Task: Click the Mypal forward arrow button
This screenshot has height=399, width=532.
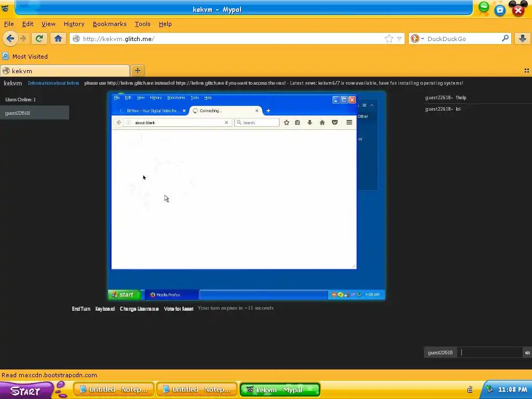Action: pos(23,38)
